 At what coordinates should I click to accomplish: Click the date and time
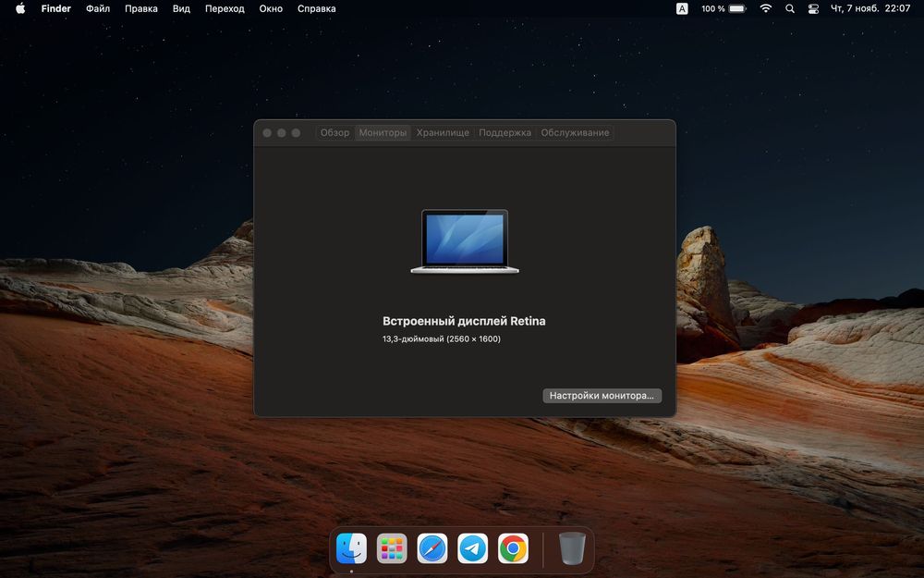point(870,8)
